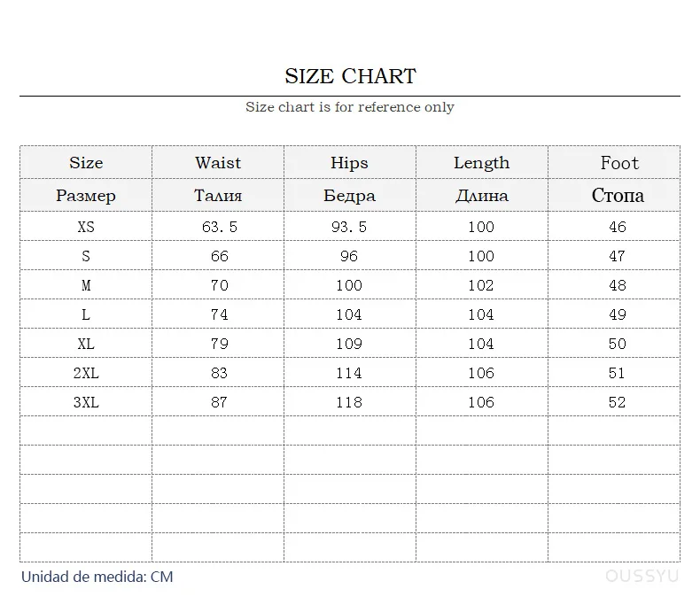This screenshot has width=700, height=597.
Task: Click the OUSSYU watermark
Action: (x=642, y=577)
